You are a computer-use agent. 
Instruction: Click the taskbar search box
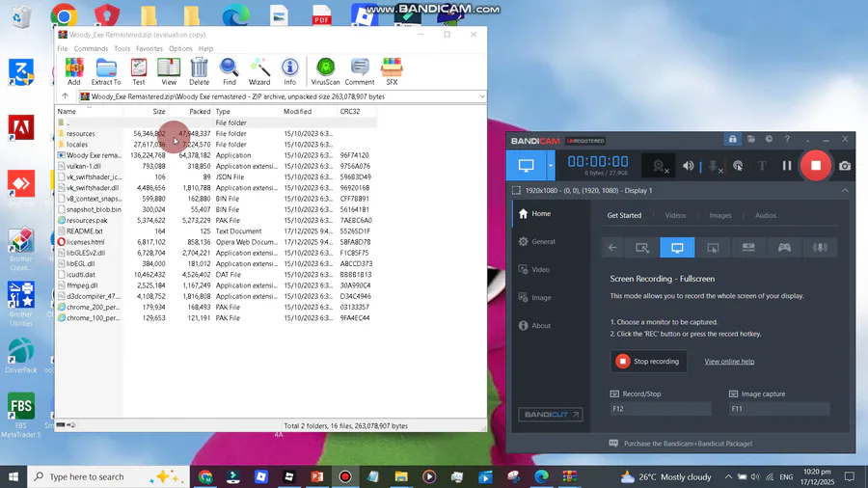tap(108, 476)
